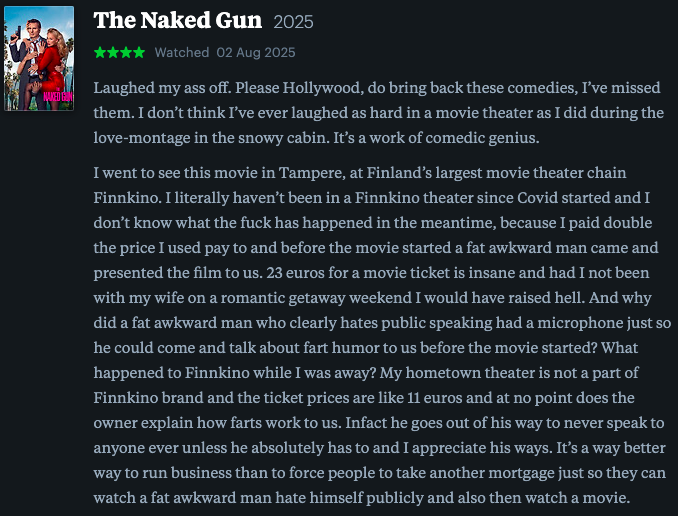Click the third green rating star
This screenshot has height=516, width=678.
pos(125,52)
